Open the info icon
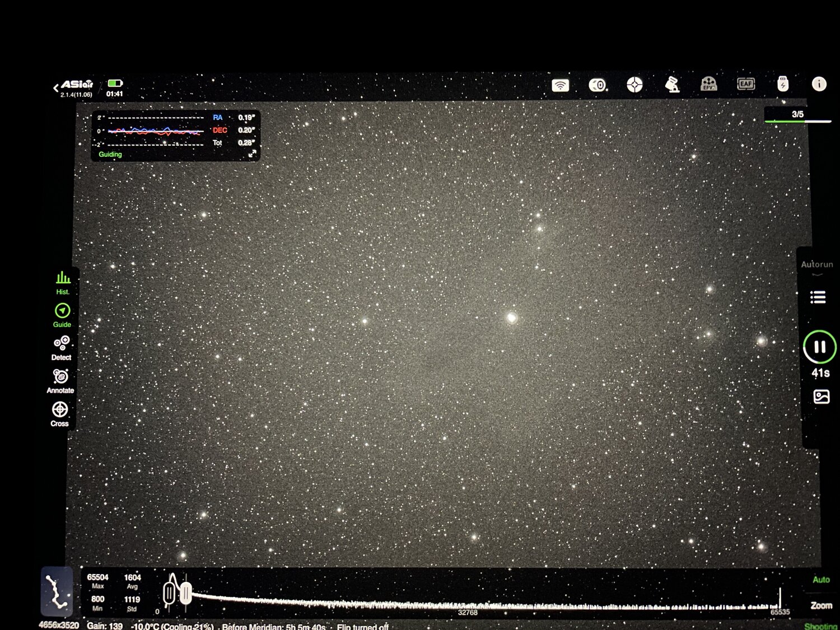The width and height of the screenshot is (840, 630). pyautogui.click(x=819, y=84)
